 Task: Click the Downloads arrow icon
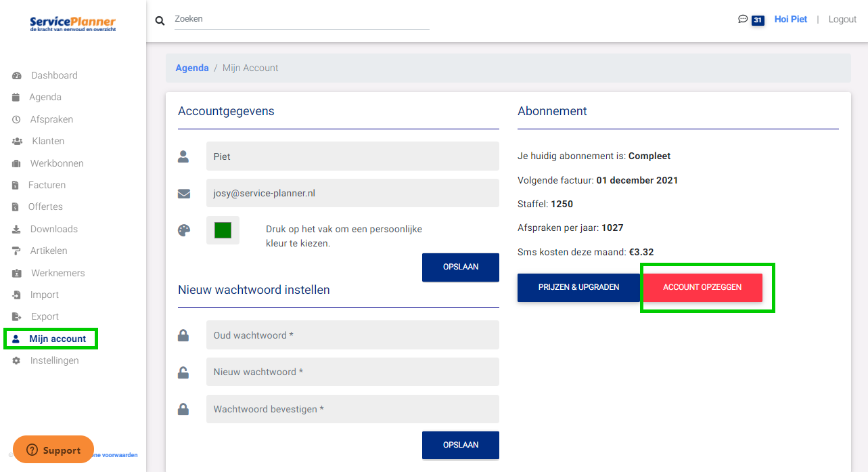tap(16, 230)
